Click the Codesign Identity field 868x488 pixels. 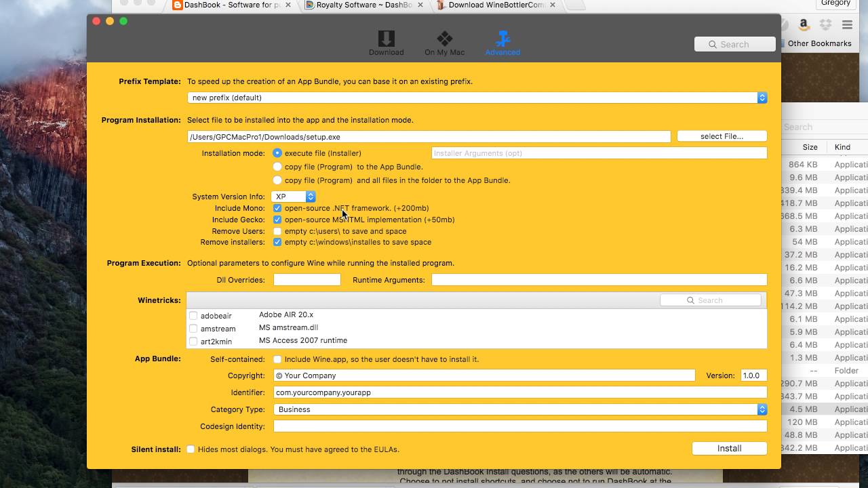[520, 426]
